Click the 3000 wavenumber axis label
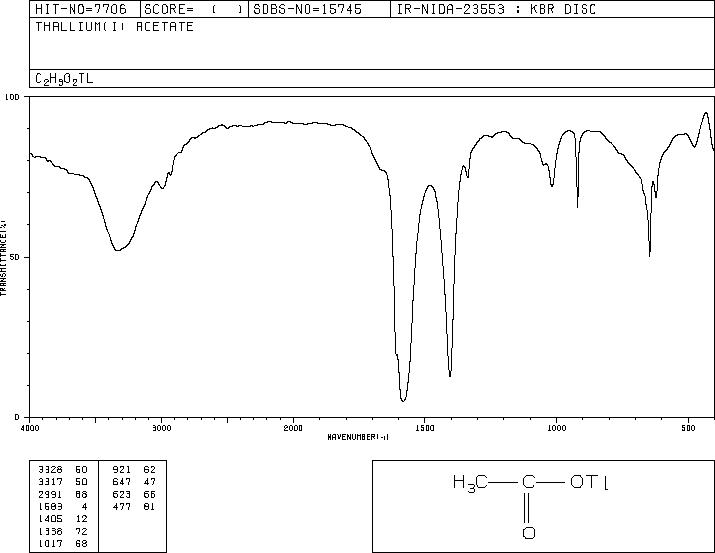The height and width of the screenshot is (553, 715). click(x=162, y=428)
